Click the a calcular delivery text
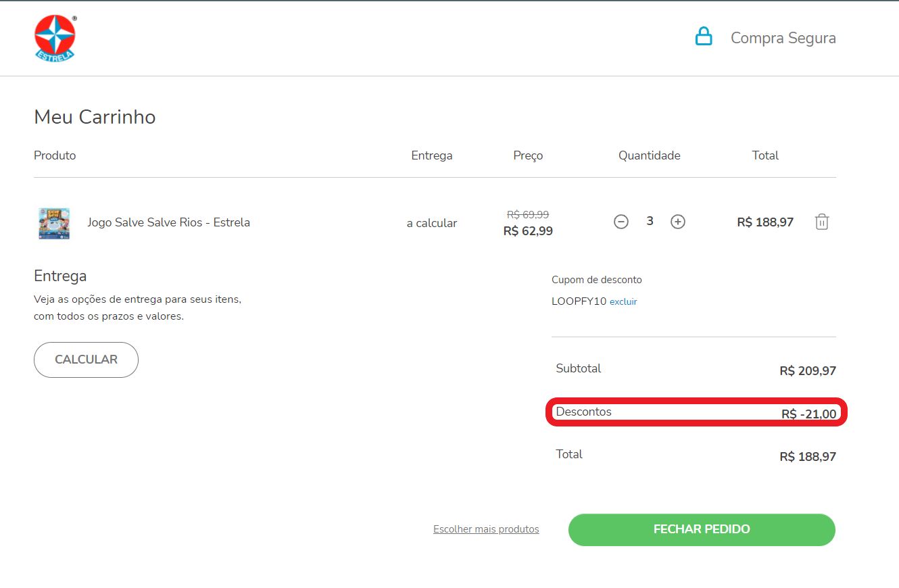The image size is (899, 588). [x=432, y=223]
